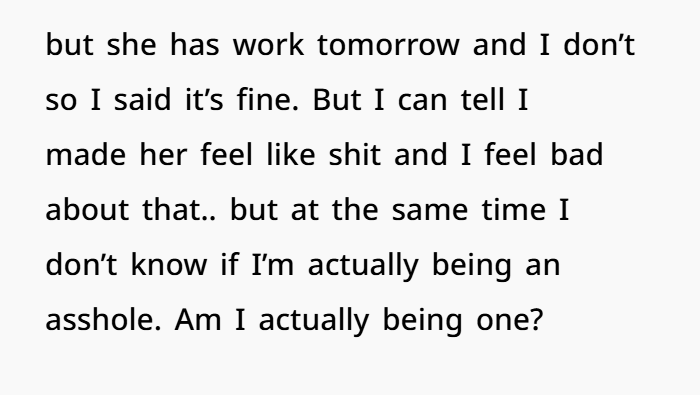Place cursor on "that.." in the paragraph
This screenshot has width=700, height=395.
click(x=179, y=209)
